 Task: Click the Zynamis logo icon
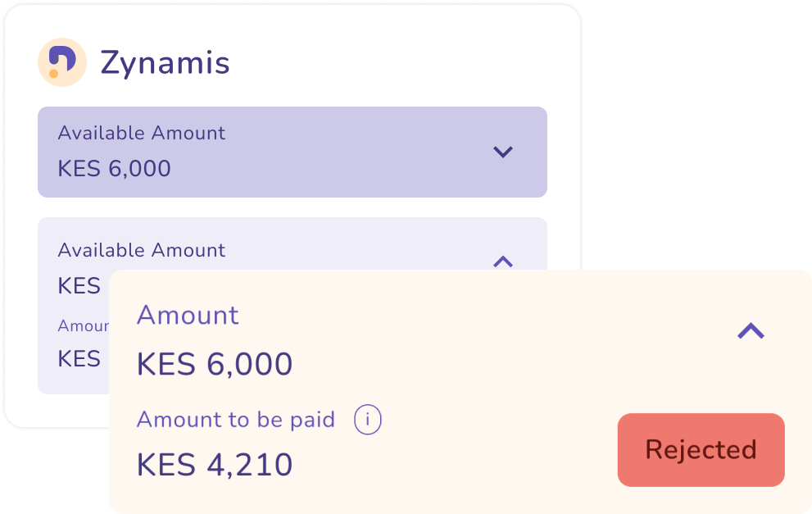(62, 62)
